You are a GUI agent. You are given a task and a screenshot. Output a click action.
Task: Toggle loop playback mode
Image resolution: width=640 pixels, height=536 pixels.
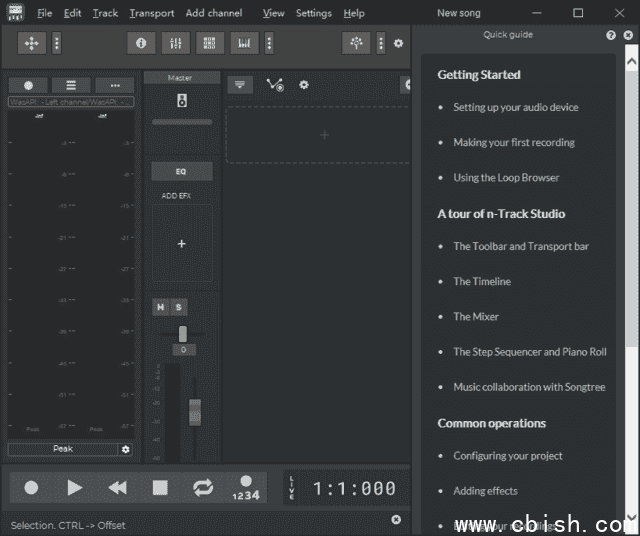tap(203, 487)
